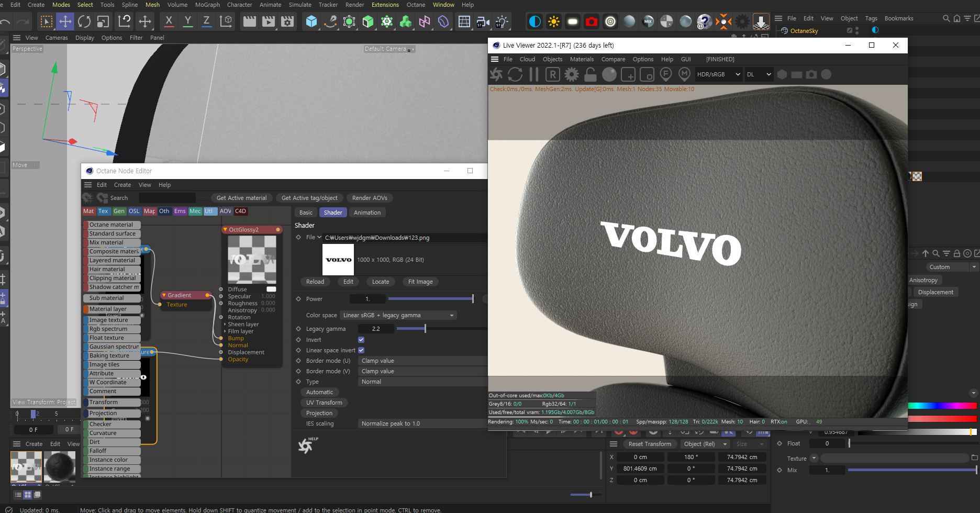The width and height of the screenshot is (980, 513).
Task: Open the Color space dropdown
Action: coord(398,315)
